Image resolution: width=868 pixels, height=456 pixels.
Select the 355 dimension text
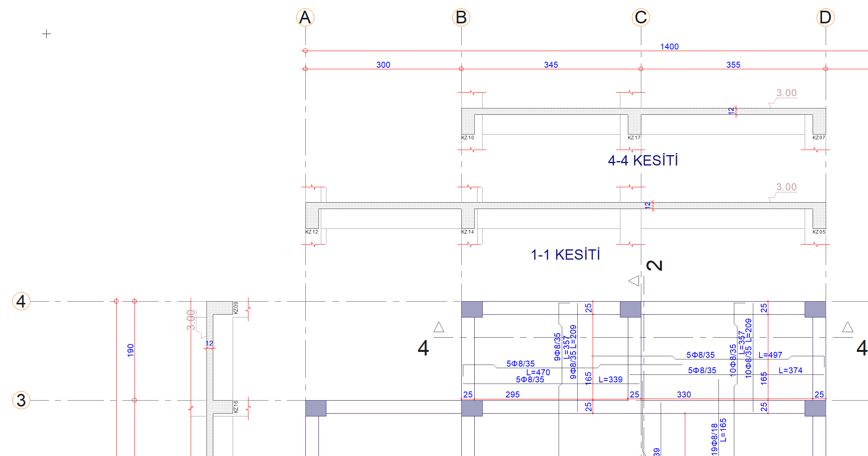(733, 65)
